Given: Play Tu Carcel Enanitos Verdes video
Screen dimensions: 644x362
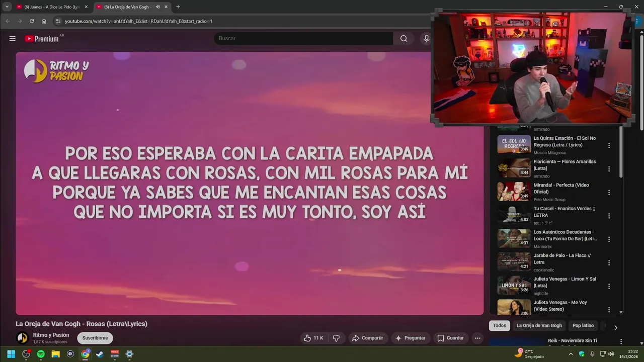Looking at the screenshot, I should (x=564, y=212).
